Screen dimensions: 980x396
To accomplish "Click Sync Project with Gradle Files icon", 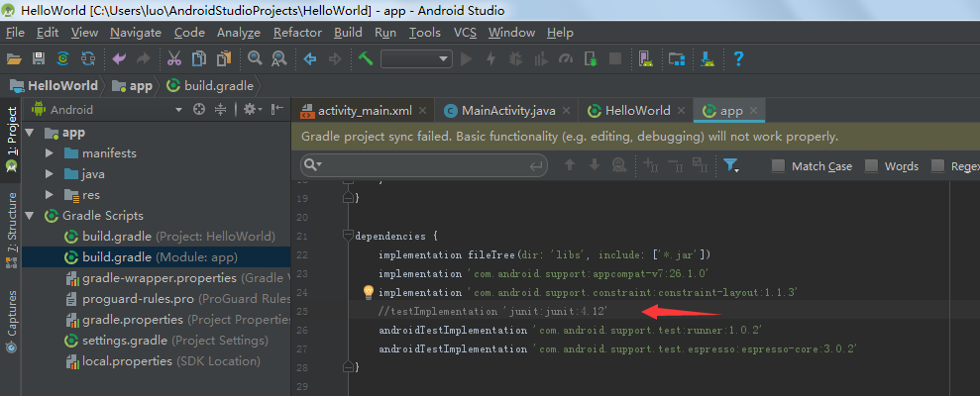I will 63,59.
